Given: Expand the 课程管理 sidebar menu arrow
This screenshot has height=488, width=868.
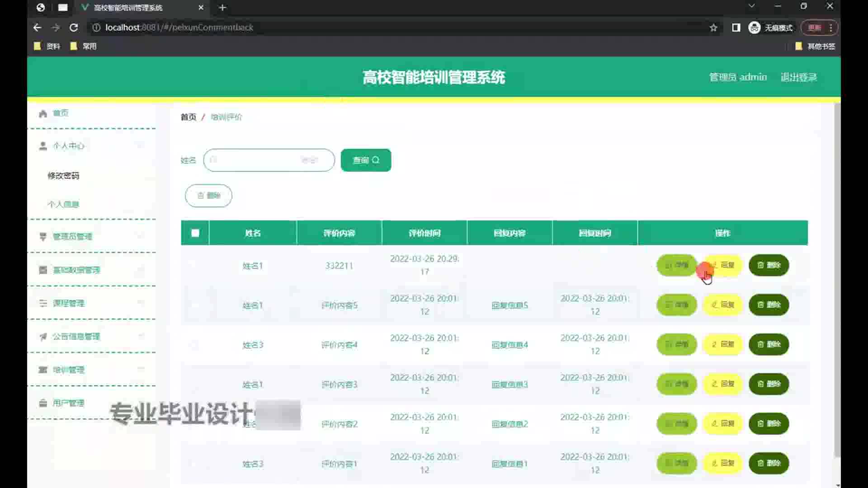Looking at the screenshot, I should click(x=141, y=303).
